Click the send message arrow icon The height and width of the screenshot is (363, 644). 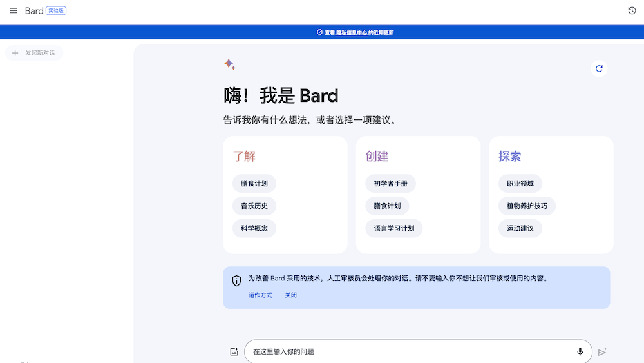602,352
